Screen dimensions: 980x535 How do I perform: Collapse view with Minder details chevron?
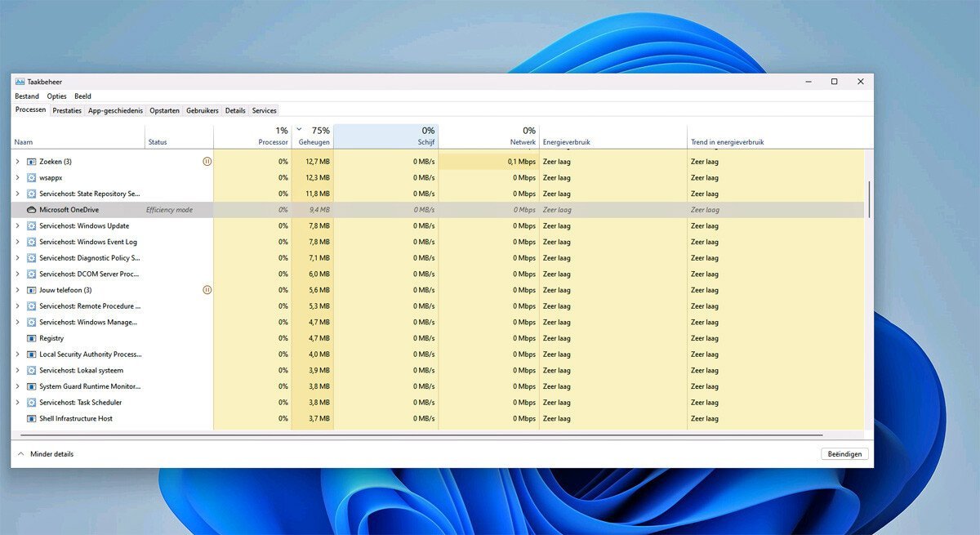20,454
